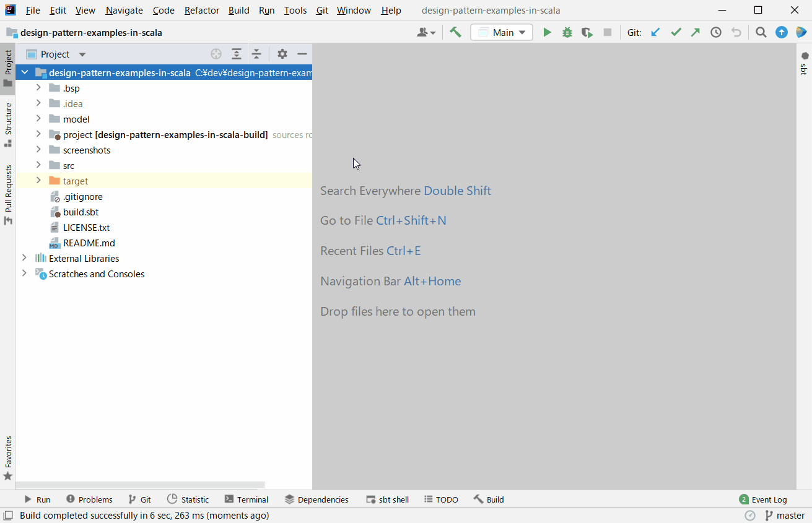The width and height of the screenshot is (812, 523).
Task: Open the master branch widget
Action: click(x=785, y=515)
